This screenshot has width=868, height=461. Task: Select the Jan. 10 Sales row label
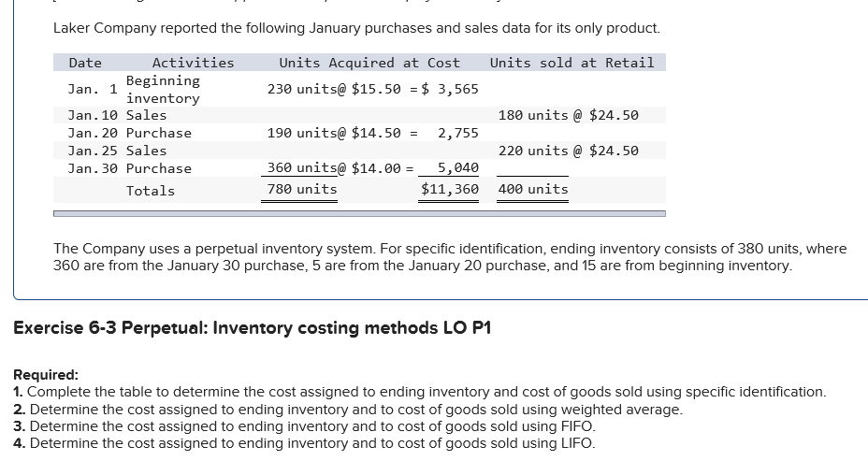click(117, 115)
